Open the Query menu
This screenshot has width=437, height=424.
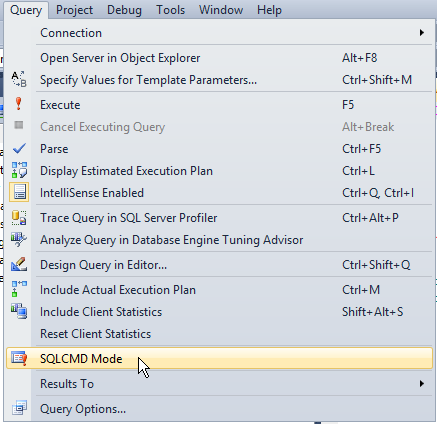point(26,10)
